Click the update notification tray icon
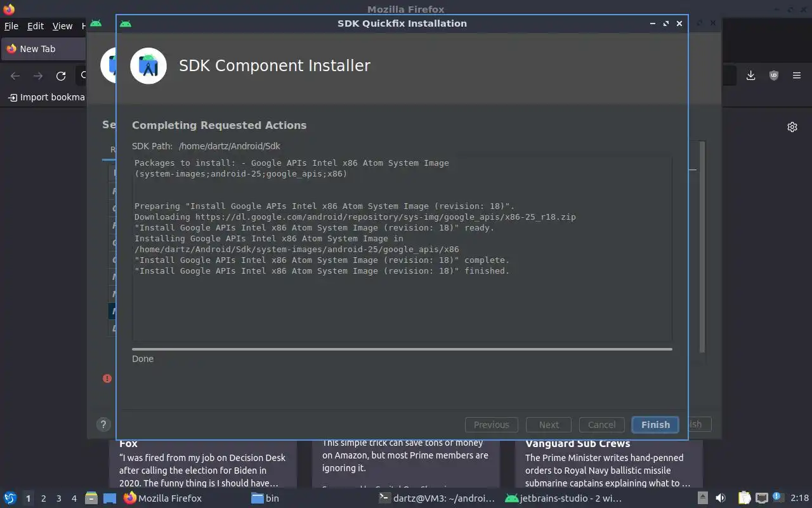The width and height of the screenshot is (812, 508). 777,498
